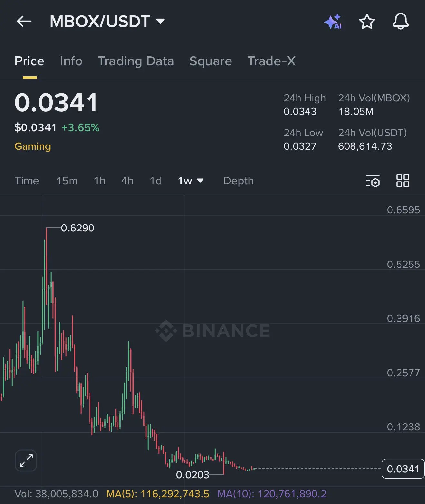
Task: Tap the large 0.0341 last price
Action: (x=56, y=103)
